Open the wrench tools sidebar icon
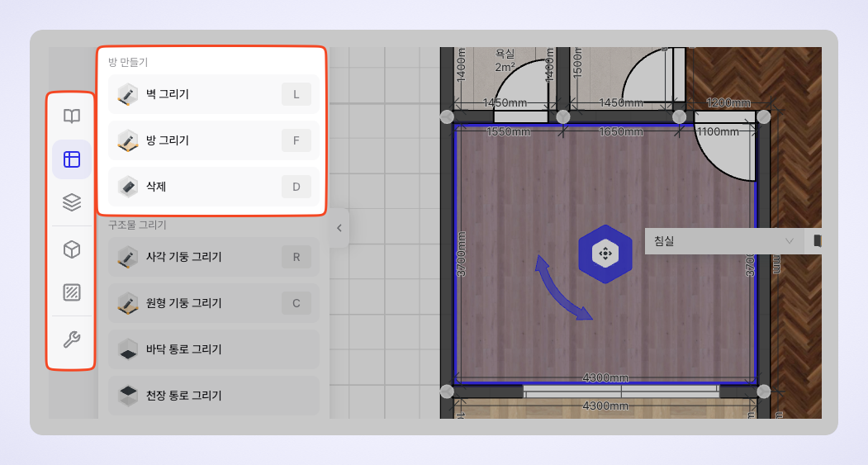The height and width of the screenshot is (465, 868). click(x=72, y=339)
